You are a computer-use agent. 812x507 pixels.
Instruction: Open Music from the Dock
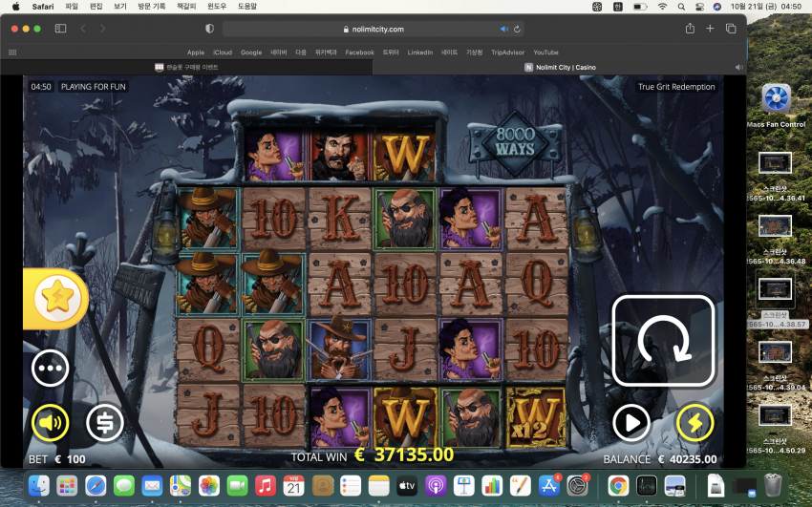(266, 486)
